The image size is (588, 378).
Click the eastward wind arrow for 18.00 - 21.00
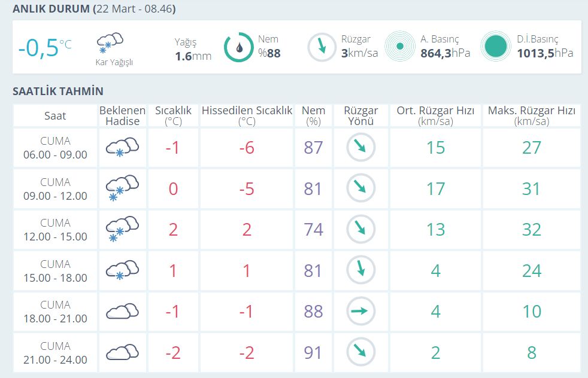tap(361, 311)
